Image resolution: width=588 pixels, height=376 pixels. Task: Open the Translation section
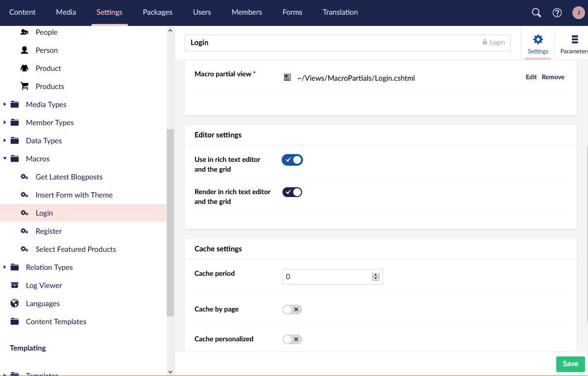[x=340, y=12]
